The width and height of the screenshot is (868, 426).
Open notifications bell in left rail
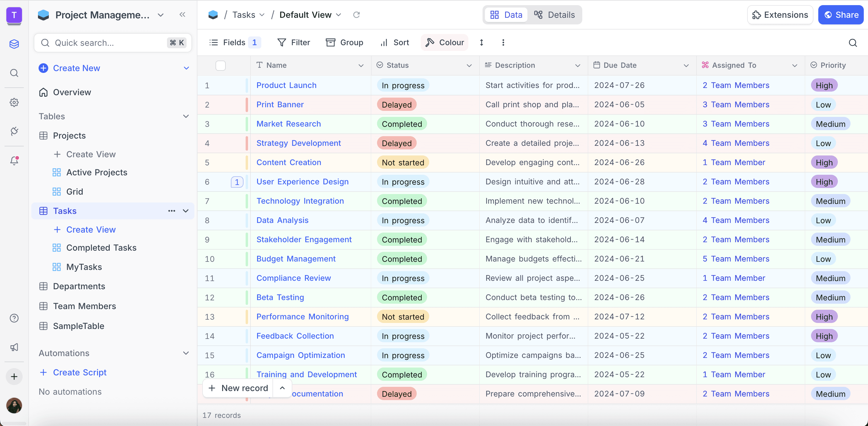click(x=14, y=161)
